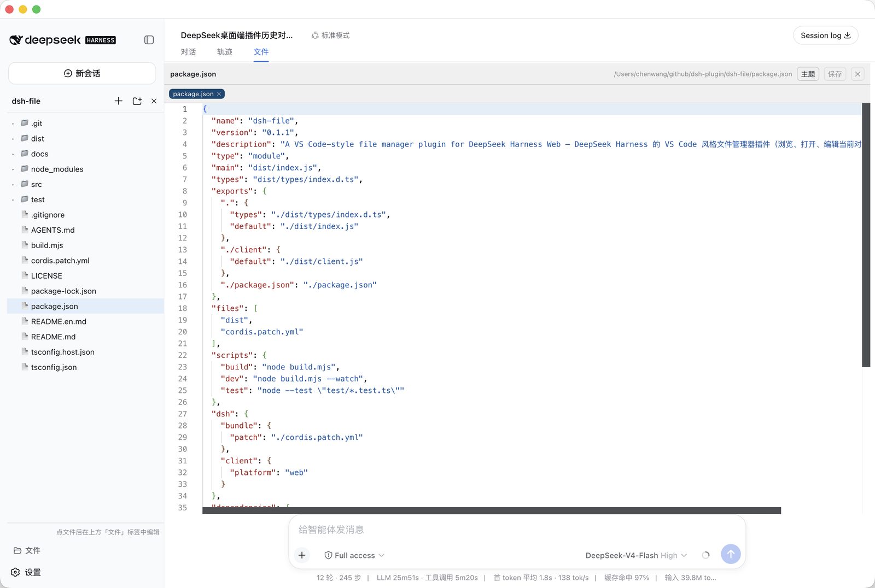Viewport: 875px width, 588px height.
Task: Open the Full access permission dropdown
Action: click(x=354, y=555)
